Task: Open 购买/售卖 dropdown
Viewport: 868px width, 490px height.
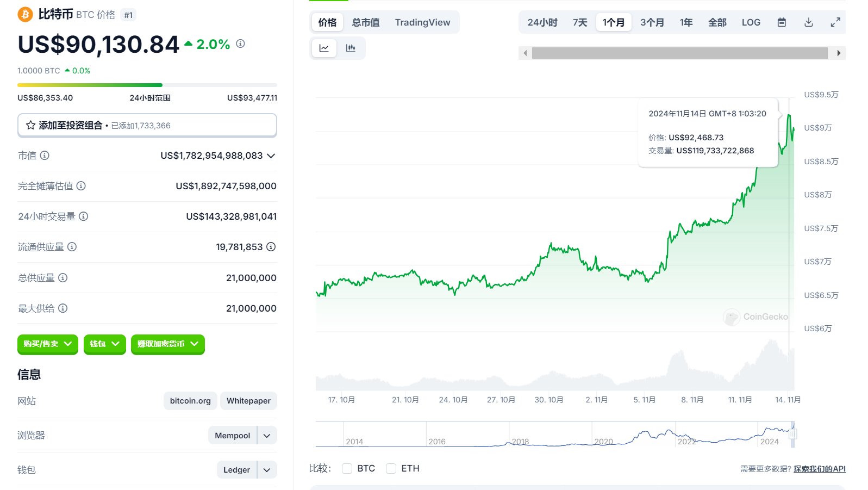Action: click(x=48, y=344)
